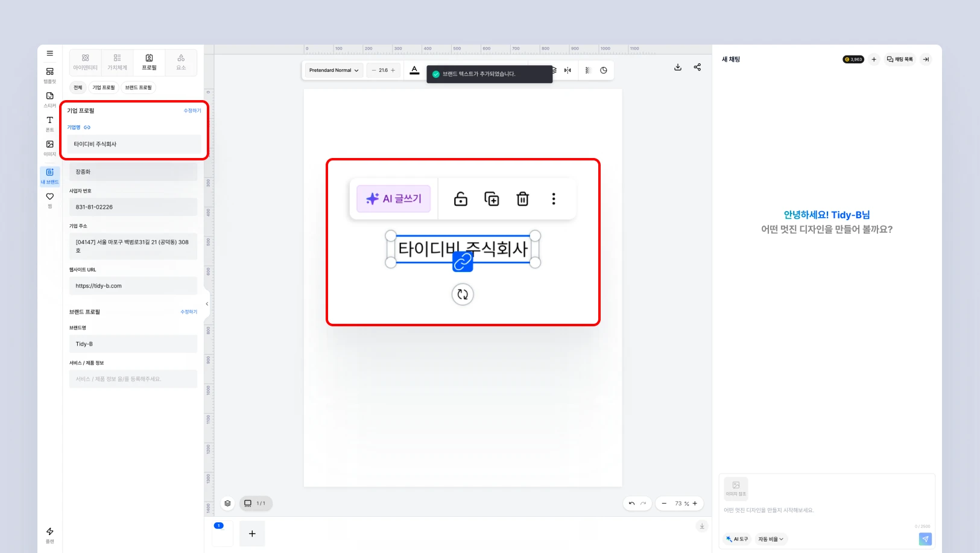Toggle the lock icon on selected text
Viewport: 980px width, 553px height.
pos(461,198)
